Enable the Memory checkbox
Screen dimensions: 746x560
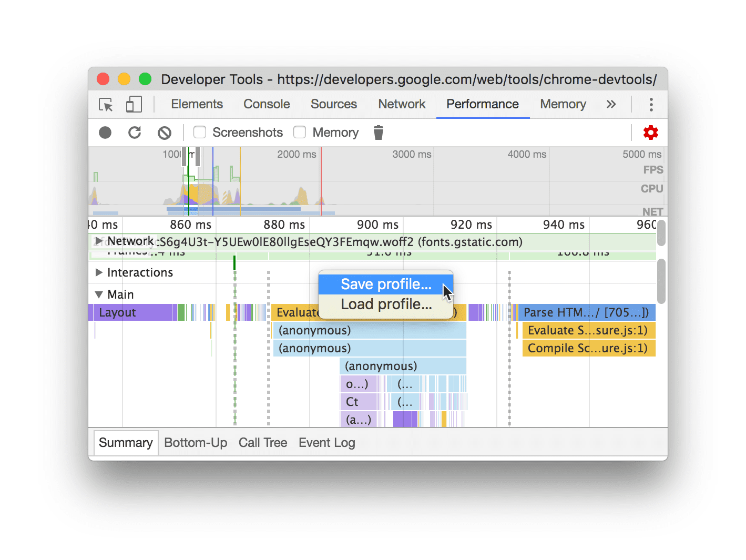[x=300, y=133]
